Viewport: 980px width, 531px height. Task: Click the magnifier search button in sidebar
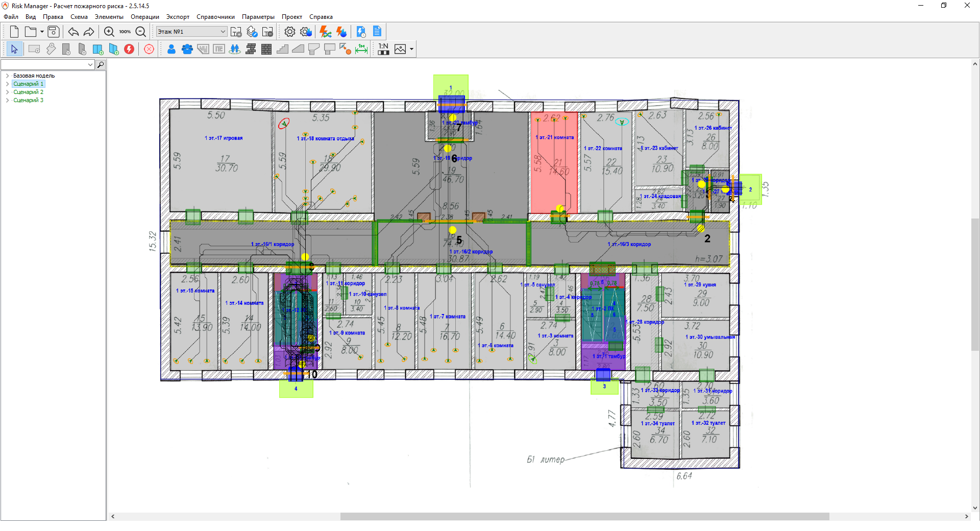point(101,64)
